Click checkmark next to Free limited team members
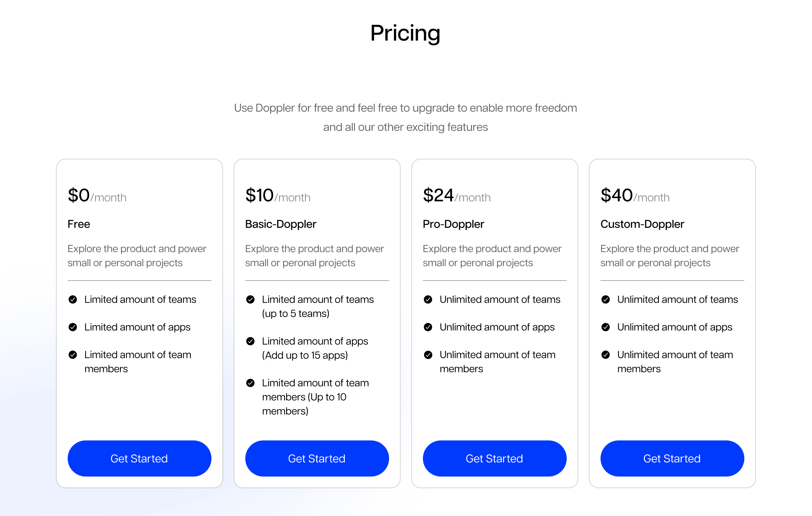The width and height of the screenshot is (812, 516). (73, 355)
